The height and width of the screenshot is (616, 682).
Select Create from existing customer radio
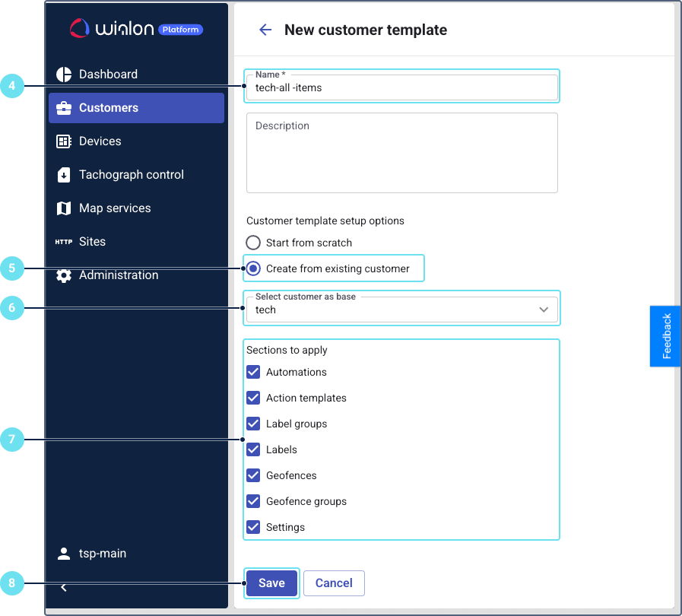(x=253, y=268)
